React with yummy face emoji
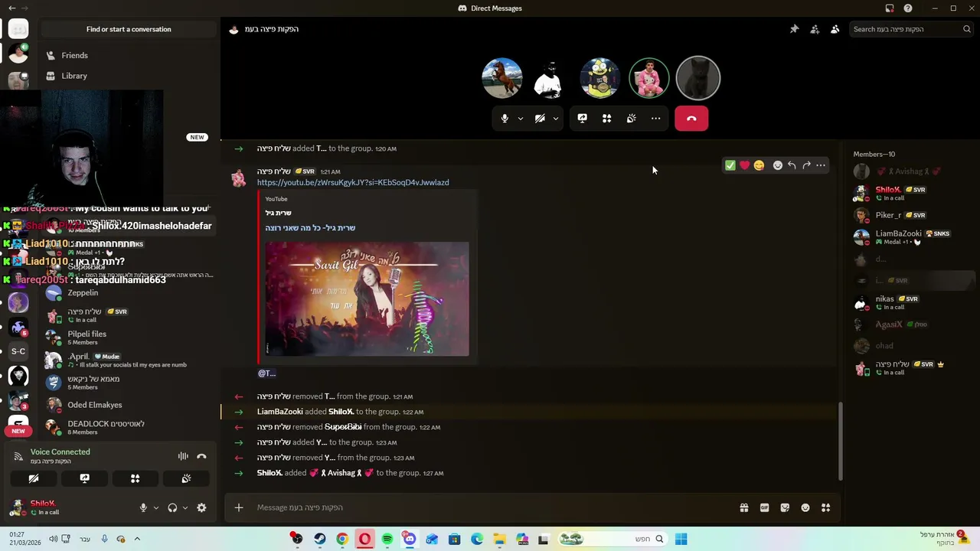The image size is (980, 551). coord(759,165)
